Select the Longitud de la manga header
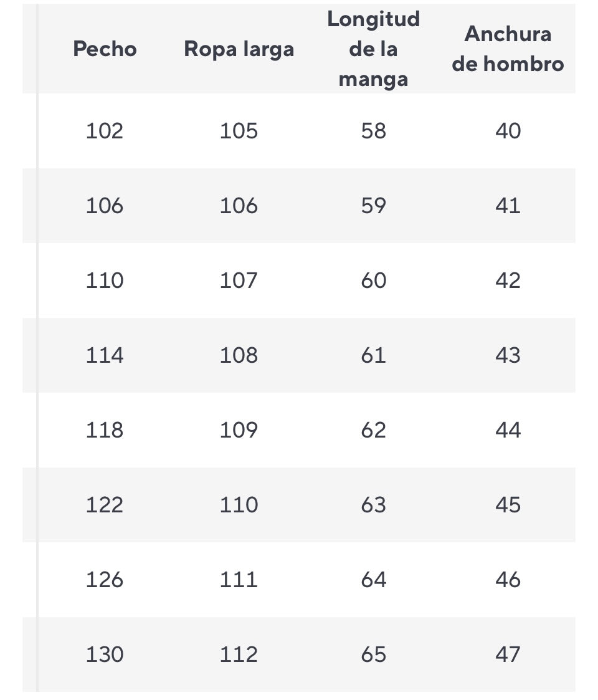 pyautogui.click(x=374, y=49)
